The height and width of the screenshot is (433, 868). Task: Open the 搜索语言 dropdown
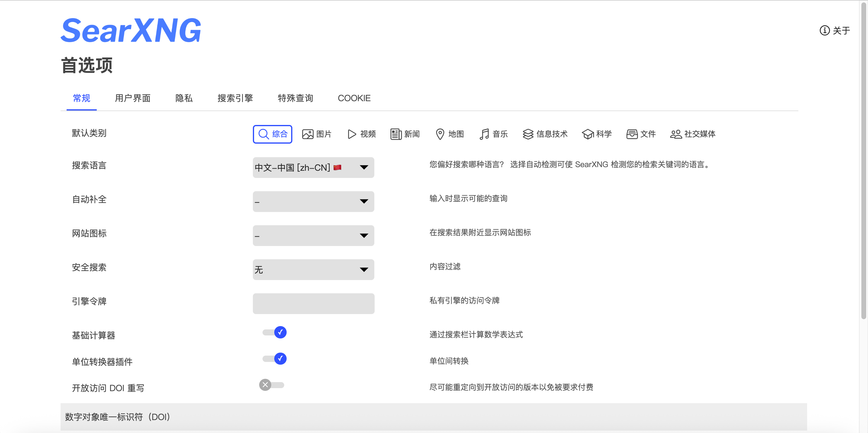point(313,167)
